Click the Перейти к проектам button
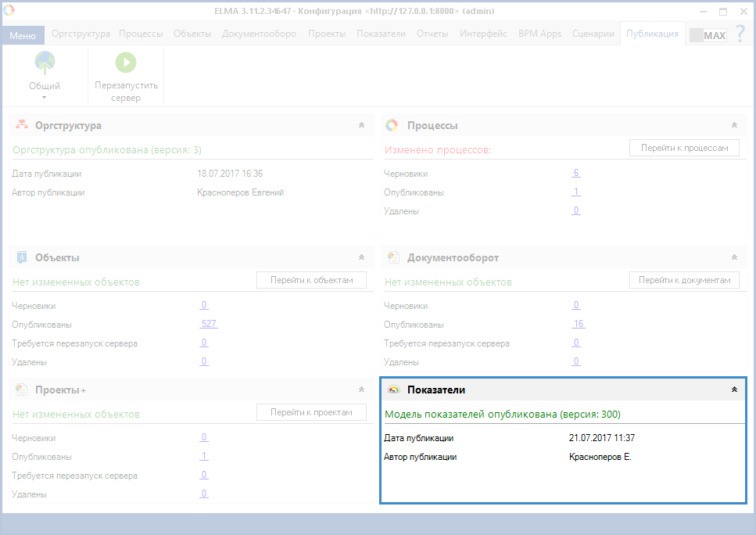 311,412
